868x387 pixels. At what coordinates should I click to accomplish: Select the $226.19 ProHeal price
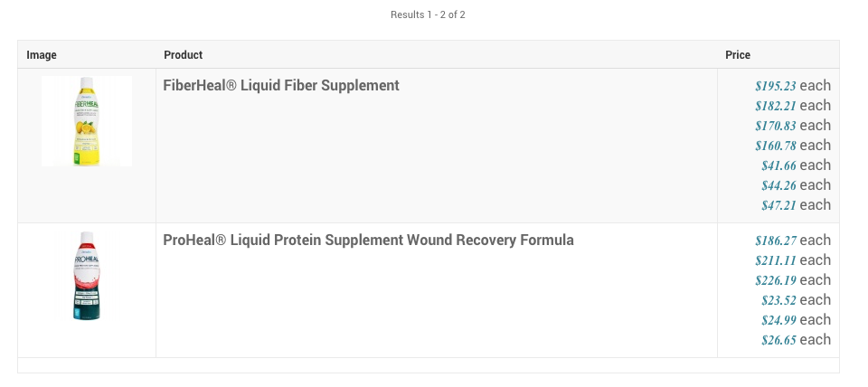(776, 280)
